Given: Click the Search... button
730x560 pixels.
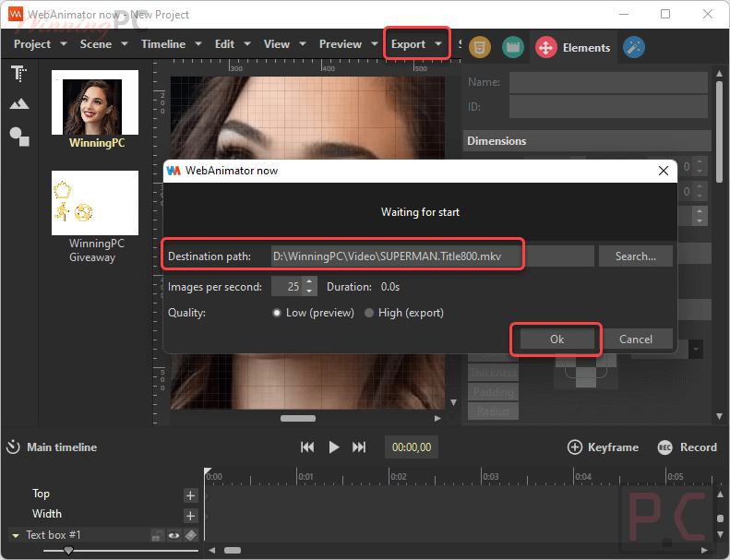Looking at the screenshot, I should point(636,256).
